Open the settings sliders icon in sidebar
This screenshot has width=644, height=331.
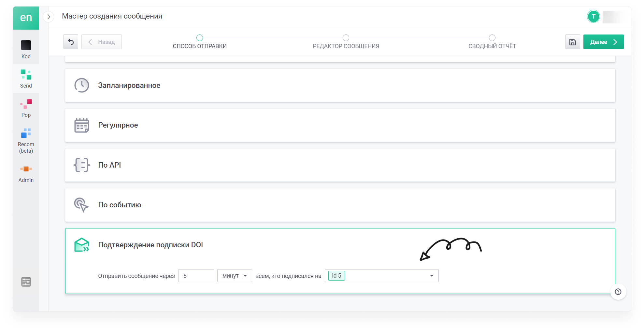coord(26,282)
